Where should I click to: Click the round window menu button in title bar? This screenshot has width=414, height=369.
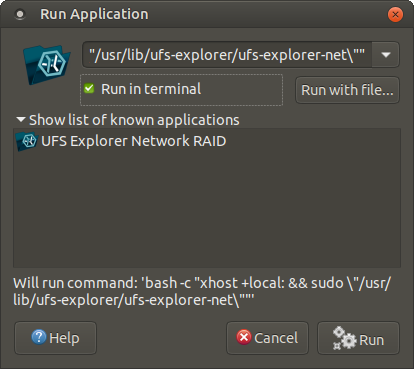pyautogui.click(x=20, y=14)
